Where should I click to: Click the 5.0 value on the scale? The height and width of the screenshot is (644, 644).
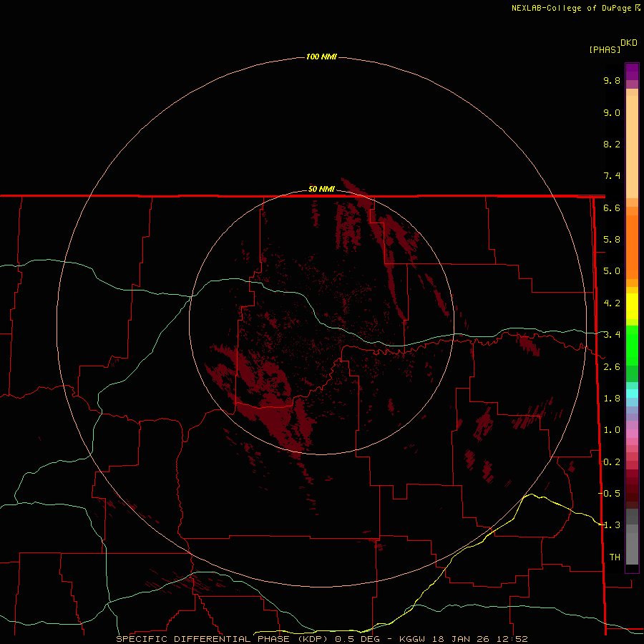click(612, 271)
